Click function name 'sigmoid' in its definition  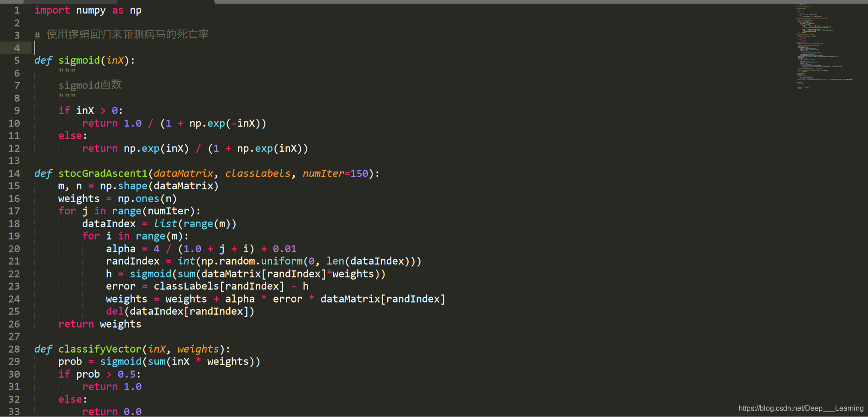tap(79, 60)
